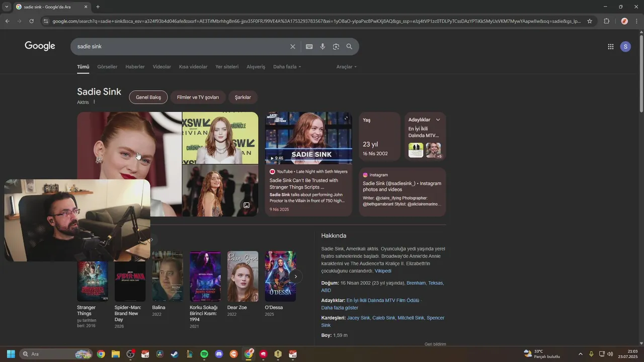Open the Araçlar tools dropdown

pyautogui.click(x=346, y=66)
